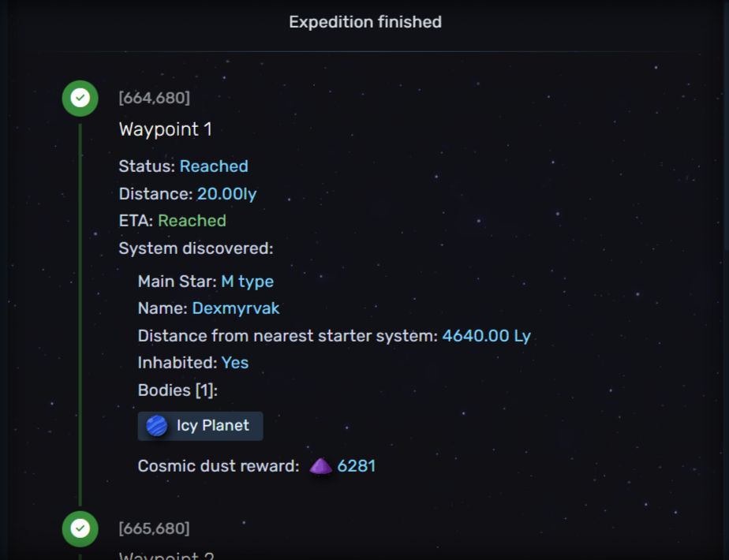Click the green Reached ETA value
The width and height of the screenshot is (729, 560).
pyautogui.click(x=192, y=221)
